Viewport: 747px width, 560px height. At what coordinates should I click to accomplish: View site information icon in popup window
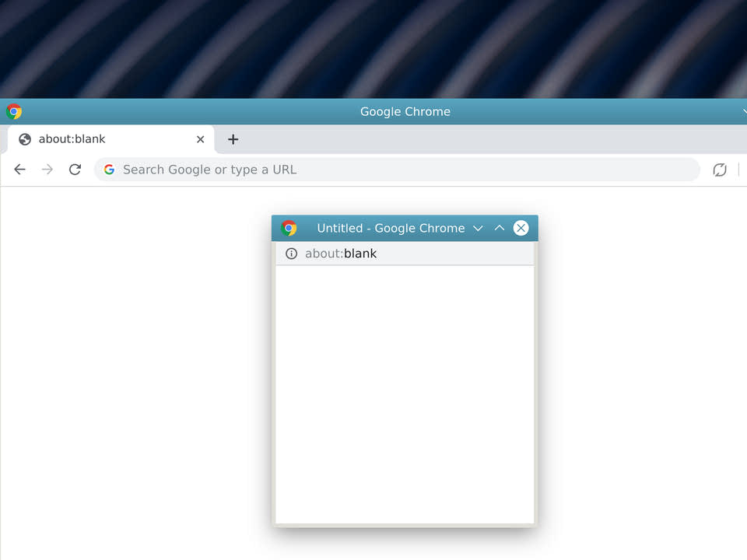(291, 254)
